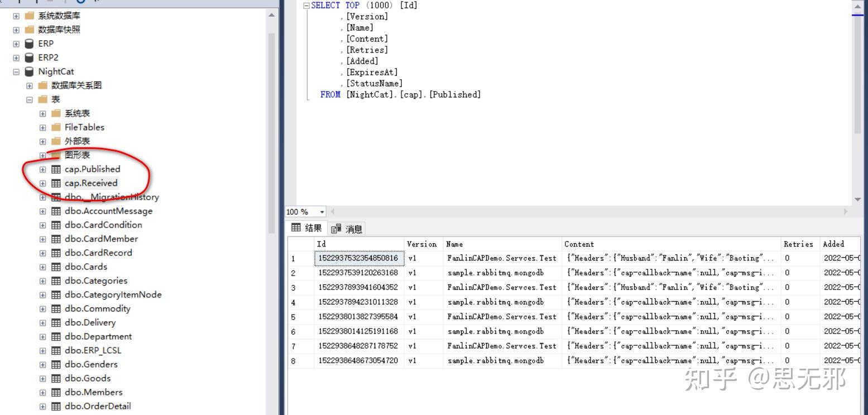Click the 系统数据库 folder icon
Viewport: 868px width, 415px height.
(28, 16)
